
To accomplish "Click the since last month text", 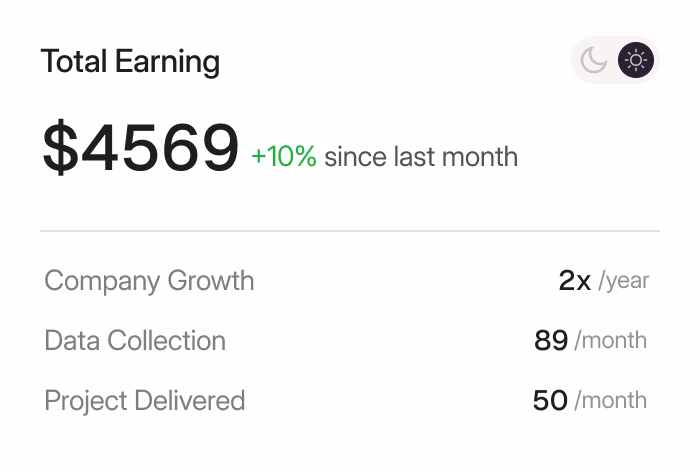I will [421, 157].
